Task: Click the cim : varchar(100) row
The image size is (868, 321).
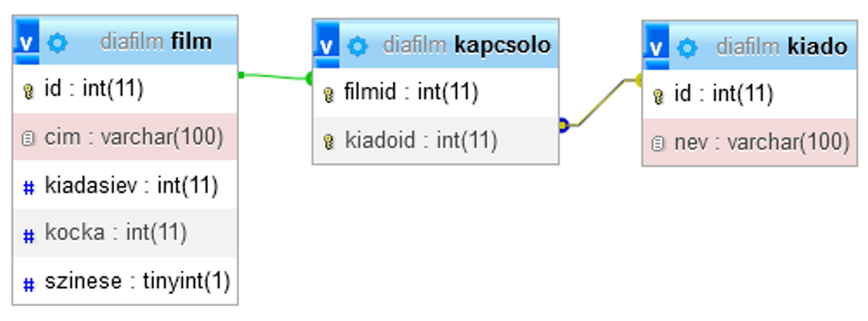Action: point(133,138)
